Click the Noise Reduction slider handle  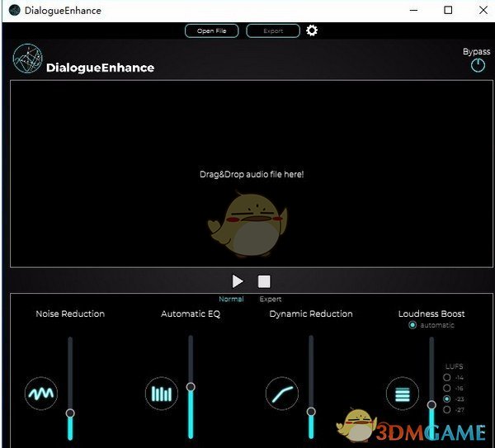click(70, 413)
